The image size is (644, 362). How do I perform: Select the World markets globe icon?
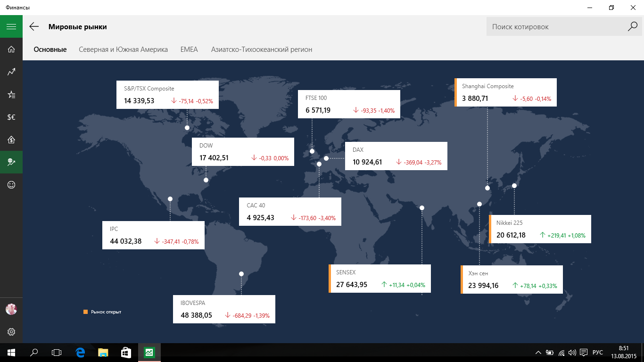coord(11,162)
